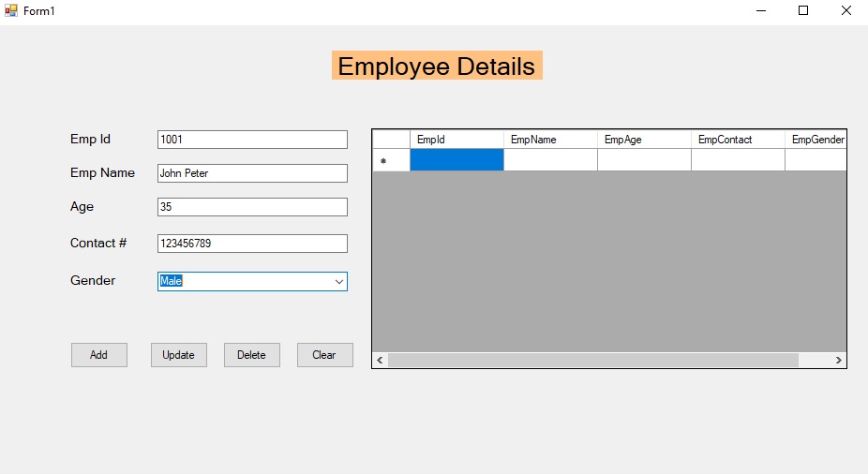Open the Gender dropdown arrow

(338, 282)
